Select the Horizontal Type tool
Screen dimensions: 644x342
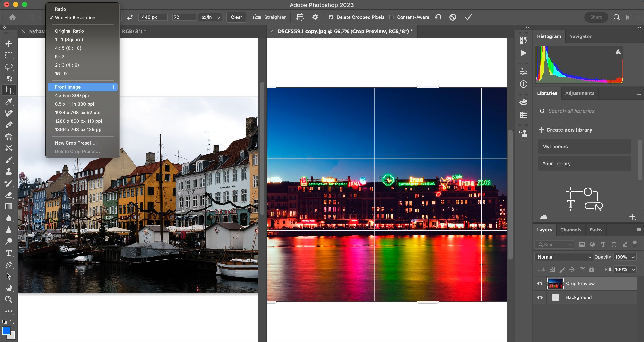click(9, 253)
